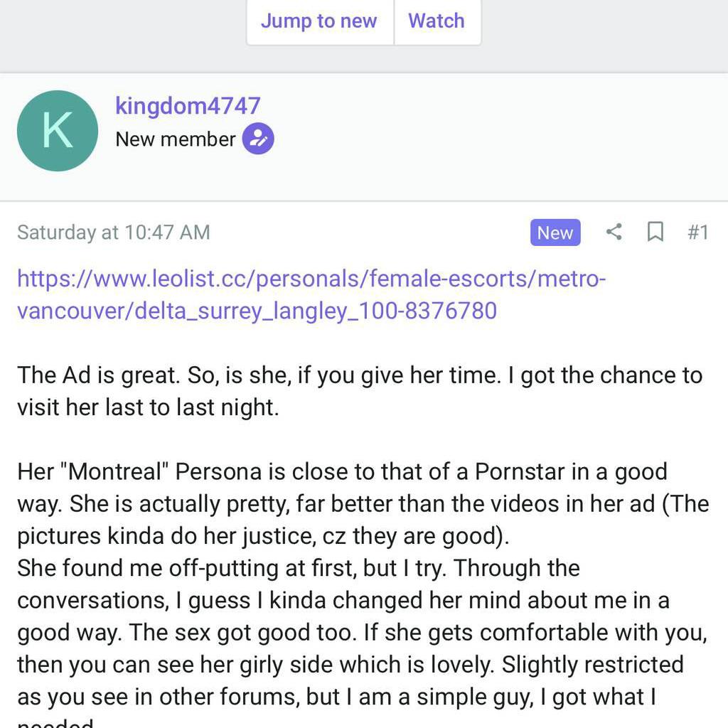Image resolution: width=728 pixels, height=728 pixels.
Task: Click the #1 post number permalink
Action: tap(697, 232)
